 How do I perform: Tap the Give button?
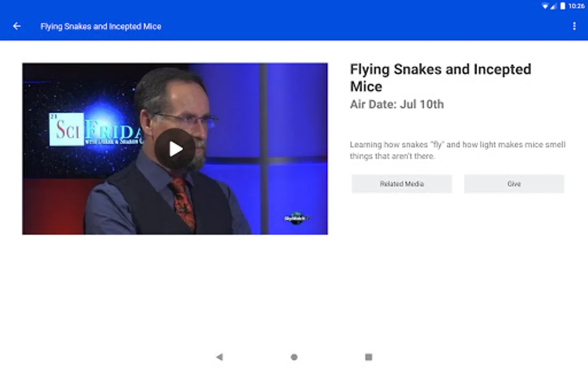click(514, 184)
